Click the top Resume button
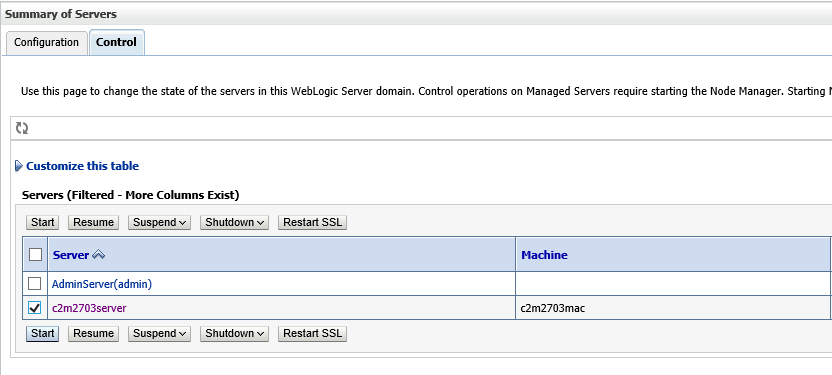Screen dimensions: 832x375 point(93,222)
